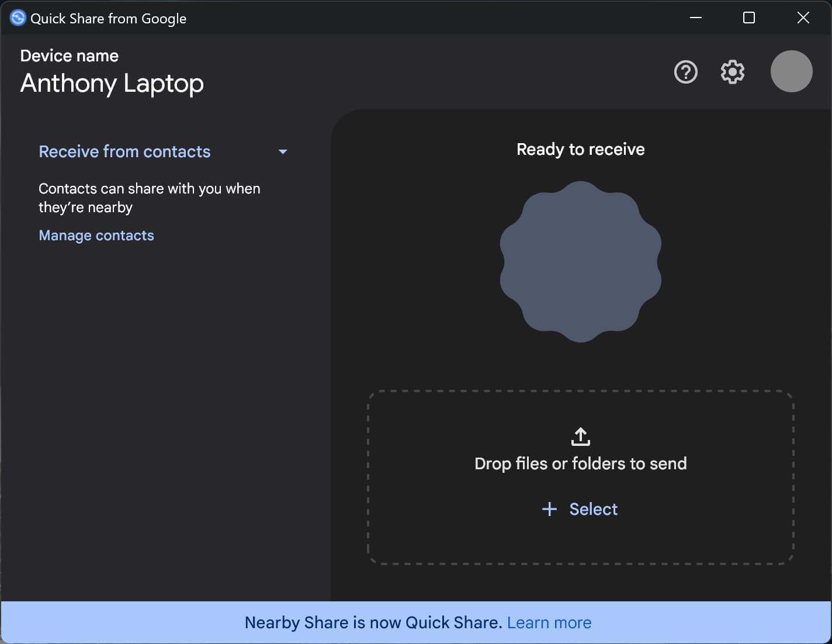Click the Quick Share app icon in titlebar
This screenshot has width=832, height=644.
point(17,18)
